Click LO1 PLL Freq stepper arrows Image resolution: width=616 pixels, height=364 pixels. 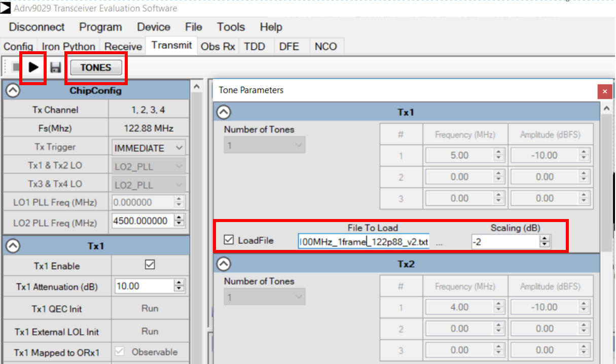(179, 202)
